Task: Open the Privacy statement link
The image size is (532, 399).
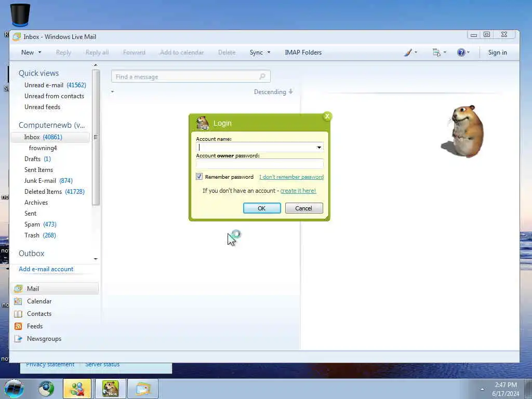Action: click(x=50, y=365)
